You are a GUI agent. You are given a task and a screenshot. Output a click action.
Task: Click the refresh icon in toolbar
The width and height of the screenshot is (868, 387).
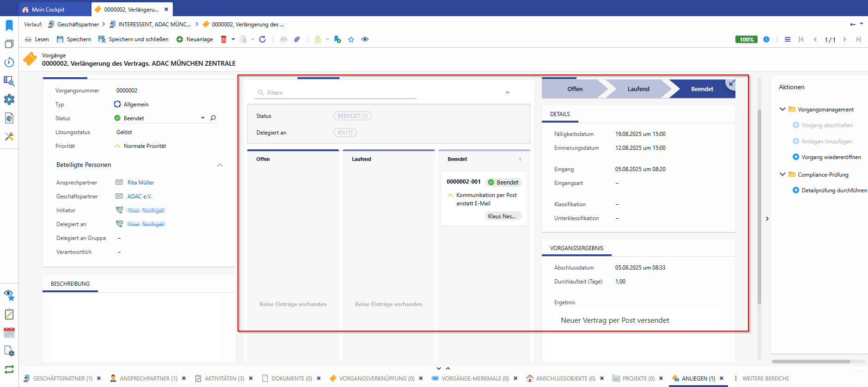(262, 39)
